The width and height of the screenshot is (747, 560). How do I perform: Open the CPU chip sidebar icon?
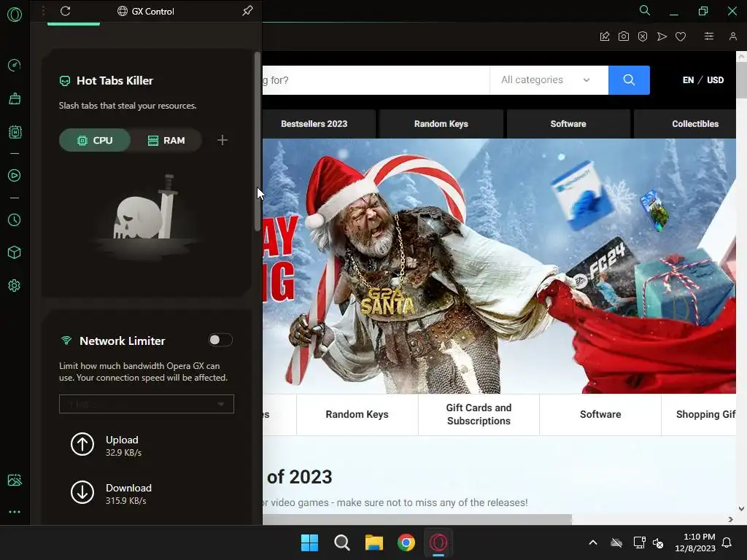coord(15,132)
